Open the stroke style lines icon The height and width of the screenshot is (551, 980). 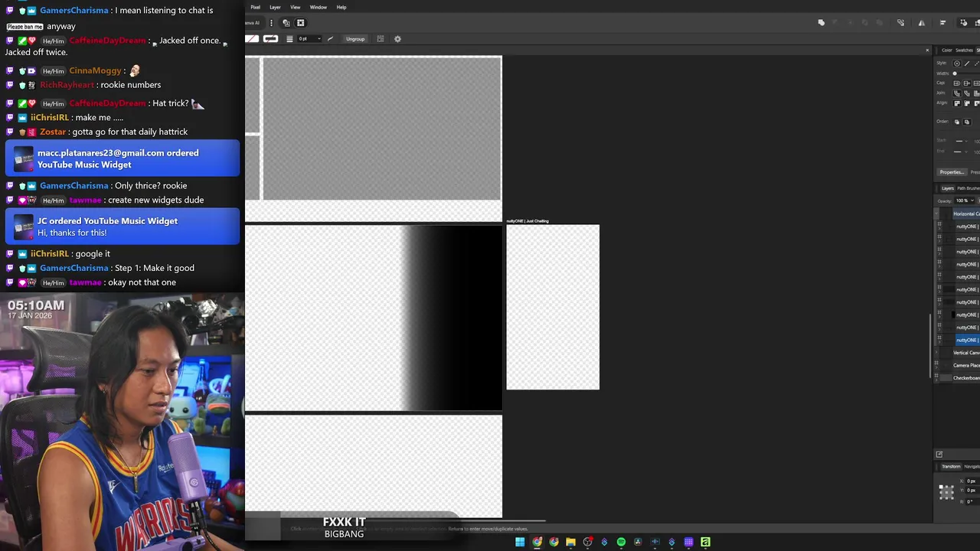289,39
